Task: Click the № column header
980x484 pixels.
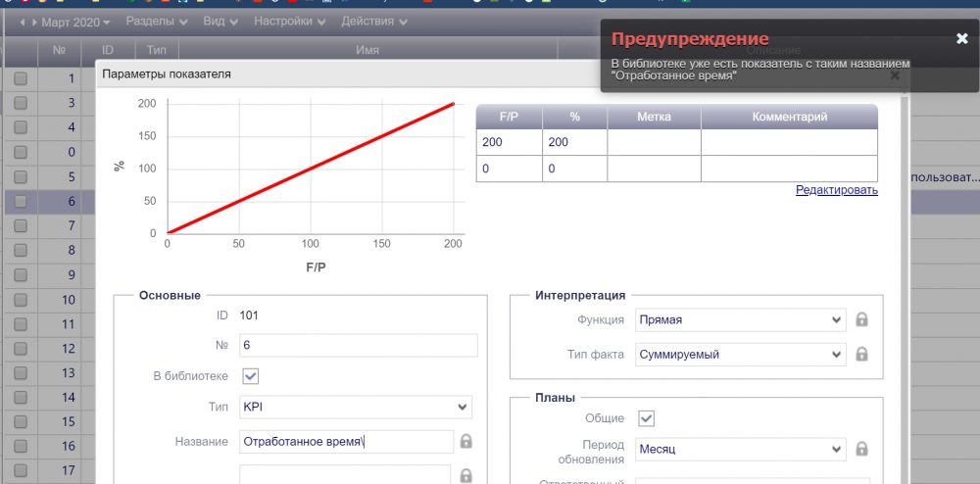Action: click(60, 50)
